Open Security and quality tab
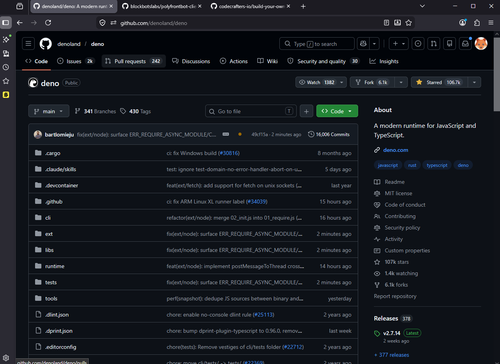The image size is (500, 364). [x=323, y=61]
